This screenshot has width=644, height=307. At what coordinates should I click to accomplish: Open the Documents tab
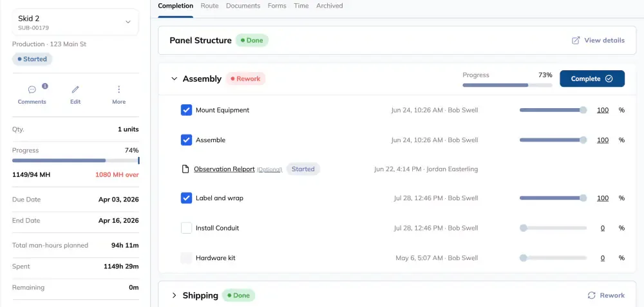(x=243, y=6)
